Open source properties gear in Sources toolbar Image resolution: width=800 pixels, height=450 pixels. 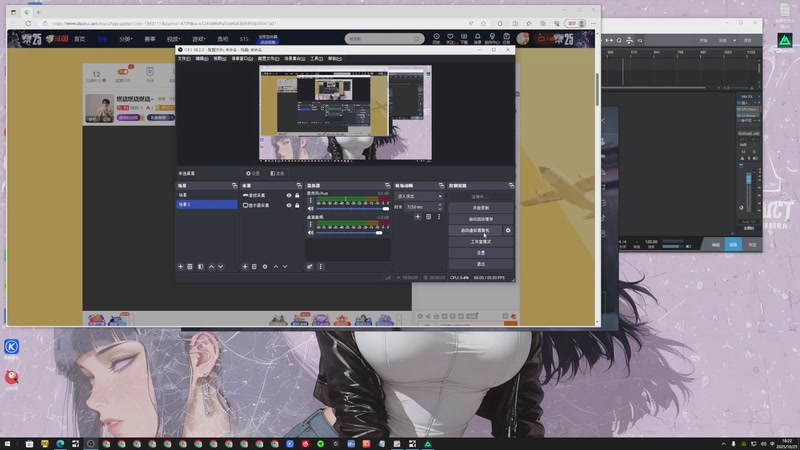click(x=265, y=266)
